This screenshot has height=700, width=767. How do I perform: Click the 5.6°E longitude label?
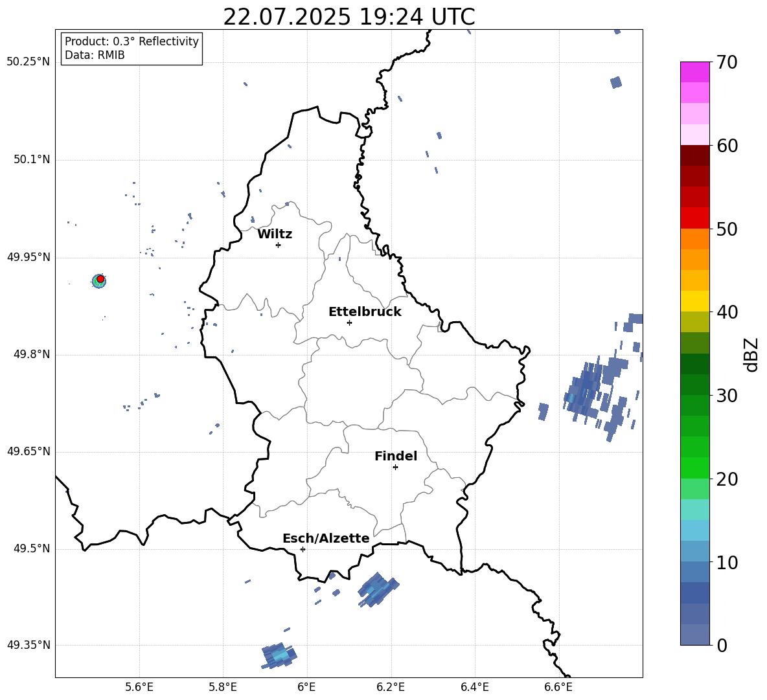tap(139, 687)
